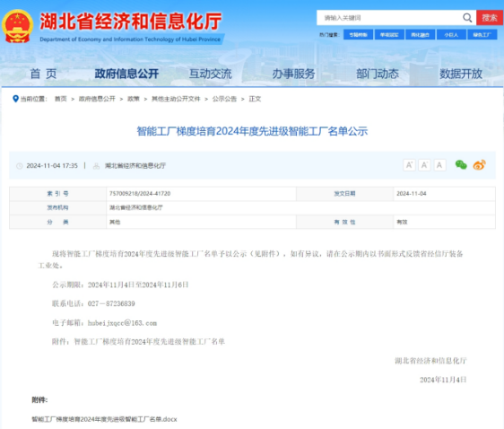The image size is (504, 429).
Task: Click the email hubeijxqcc@163.com
Action: (x=122, y=323)
